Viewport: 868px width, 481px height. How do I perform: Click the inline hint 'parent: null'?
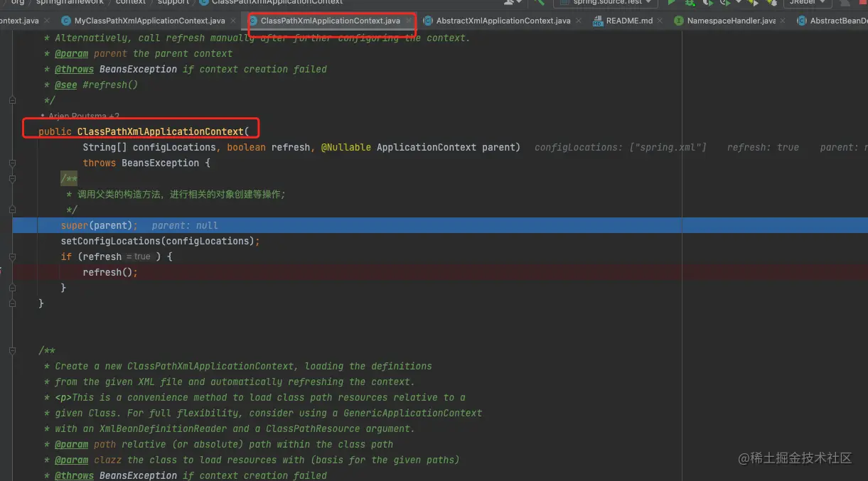click(185, 225)
